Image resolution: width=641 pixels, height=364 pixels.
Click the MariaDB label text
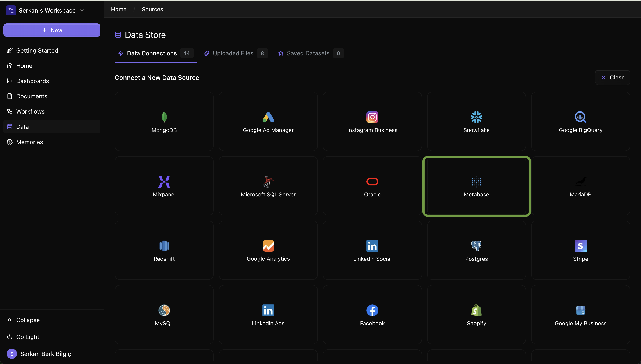580,195
